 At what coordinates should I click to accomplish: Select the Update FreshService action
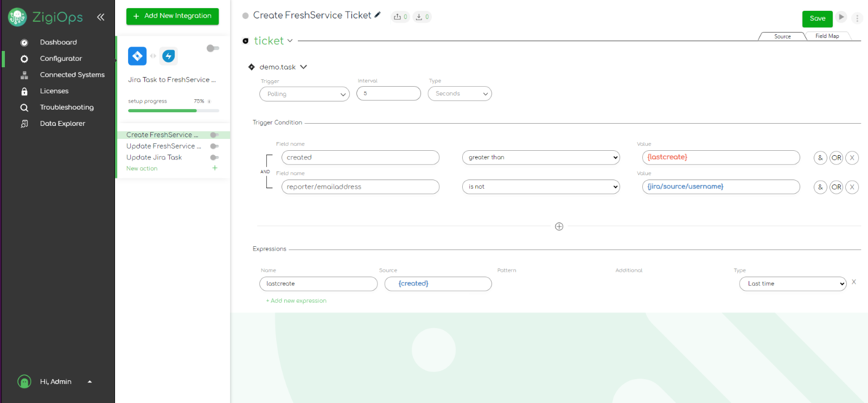164,146
